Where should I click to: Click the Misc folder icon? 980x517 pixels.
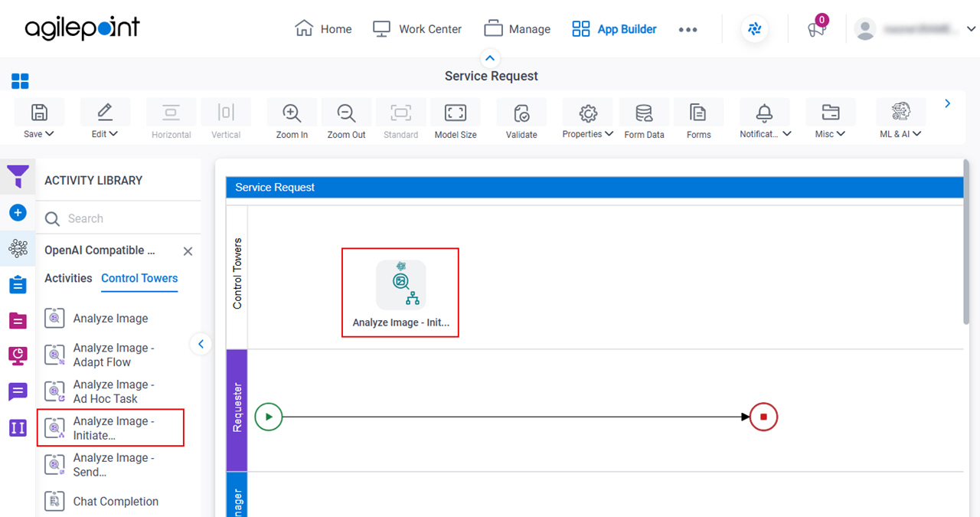[830, 113]
